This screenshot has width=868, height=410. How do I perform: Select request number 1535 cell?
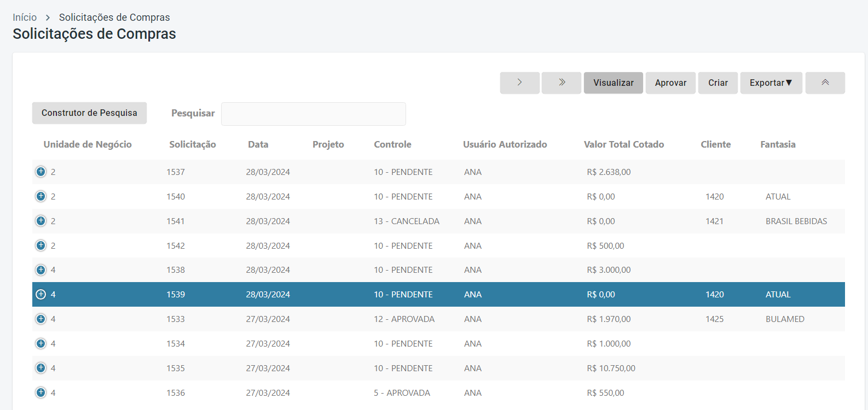coord(176,368)
